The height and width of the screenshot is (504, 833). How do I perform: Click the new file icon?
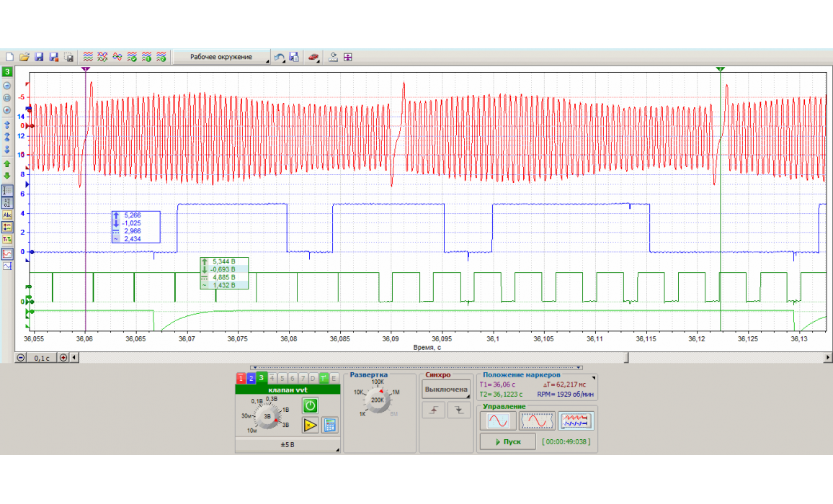[9, 57]
